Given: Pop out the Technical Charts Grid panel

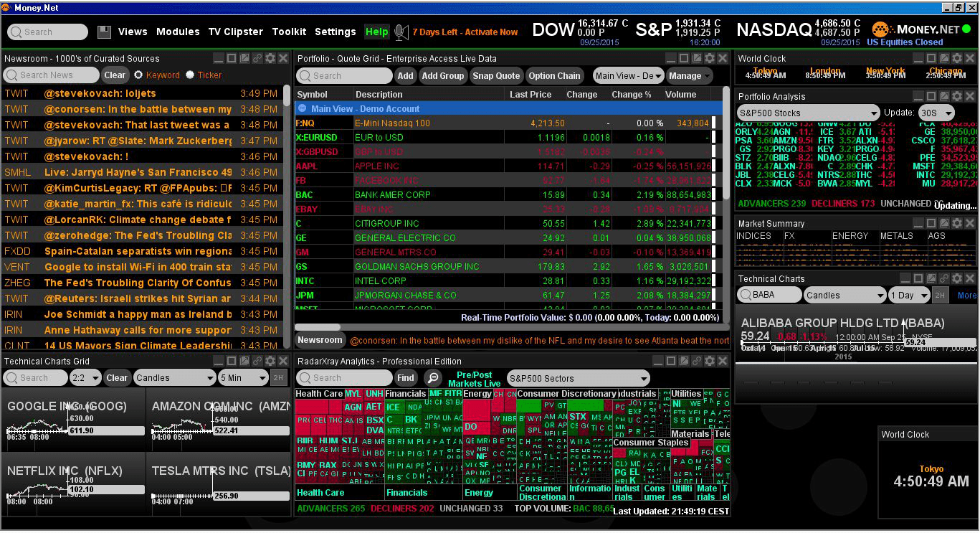Looking at the screenshot, I should point(244,361).
